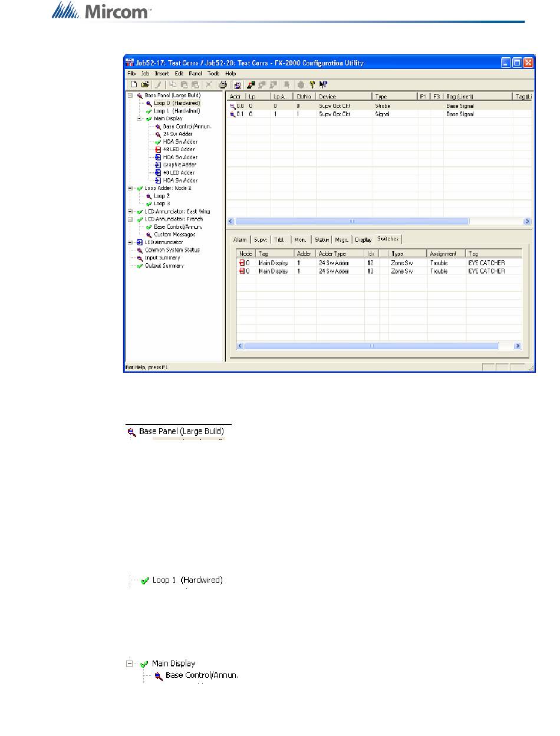Collapse the Loop Adder: Node 2 tree node
The image size is (560, 736).
[130, 188]
